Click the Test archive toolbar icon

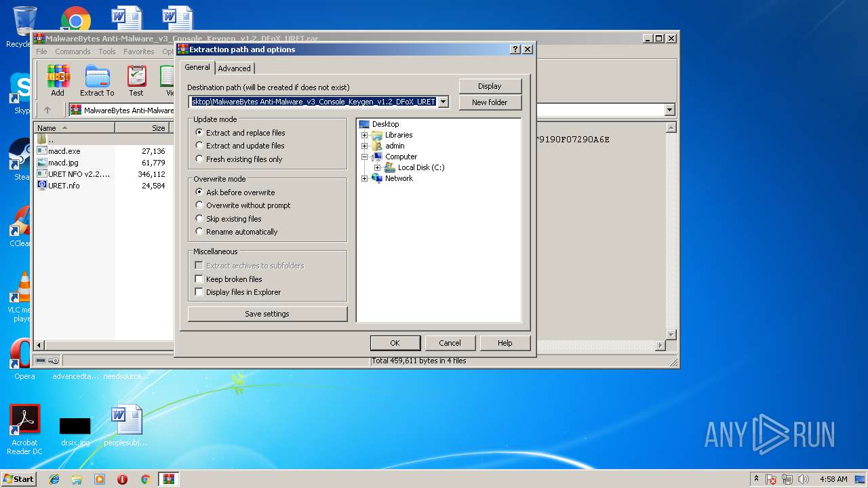[136, 81]
